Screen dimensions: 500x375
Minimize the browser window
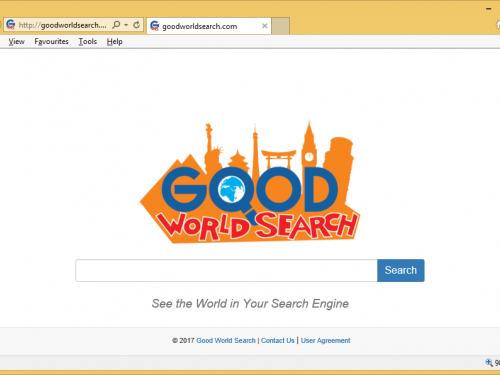[488, 9]
